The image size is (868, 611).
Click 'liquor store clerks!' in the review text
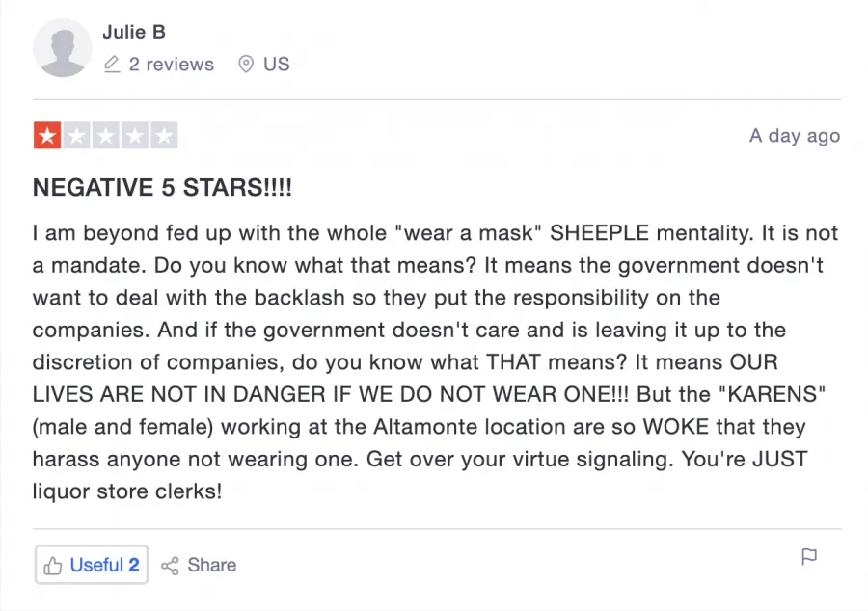127,491
